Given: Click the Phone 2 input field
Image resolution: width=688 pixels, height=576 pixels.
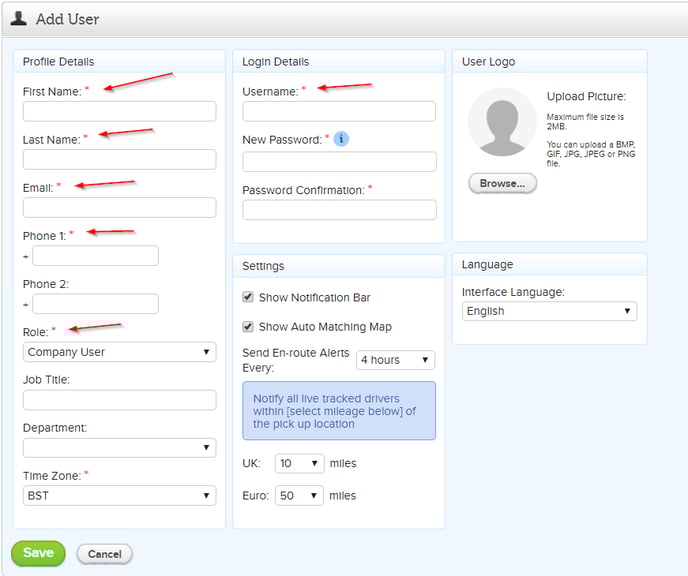Looking at the screenshot, I should pos(96,304).
